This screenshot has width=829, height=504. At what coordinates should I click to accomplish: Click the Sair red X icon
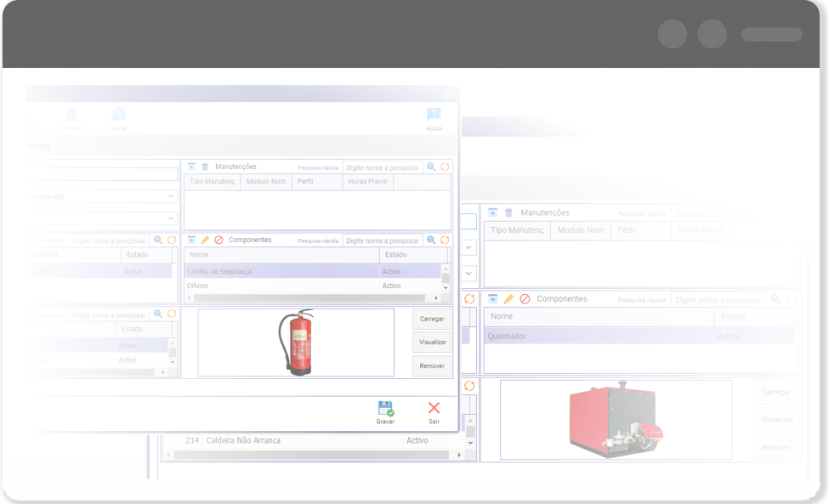(434, 409)
